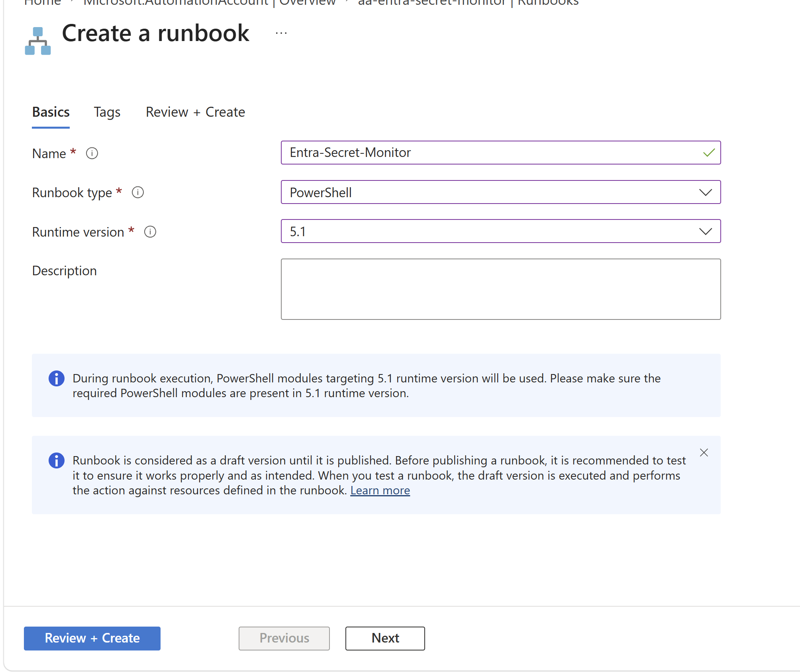Viewport: 800px width, 672px height.
Task: Dismiss the draft version info banner
Action: click(x=704, y=453)
